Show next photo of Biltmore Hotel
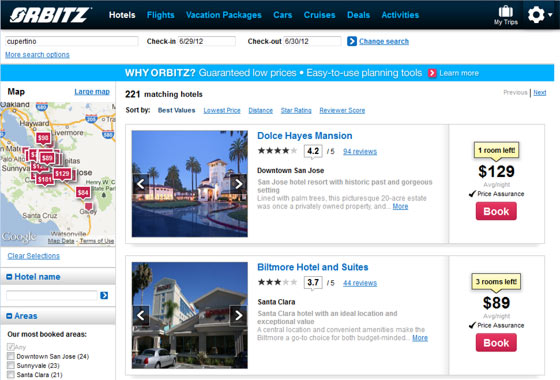The image size is (560, 380). [238, 315]
